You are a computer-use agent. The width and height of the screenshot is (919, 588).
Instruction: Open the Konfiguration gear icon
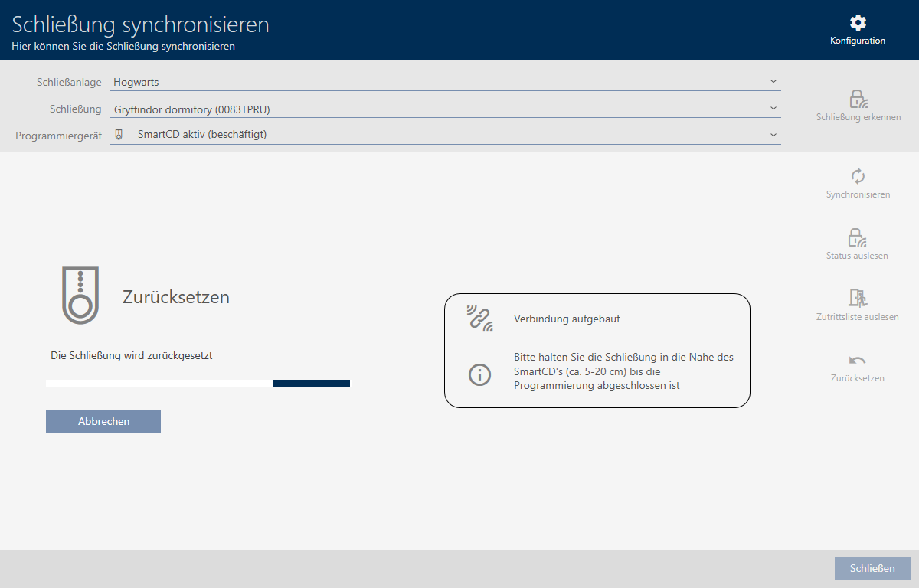click(x=858, y=23)
